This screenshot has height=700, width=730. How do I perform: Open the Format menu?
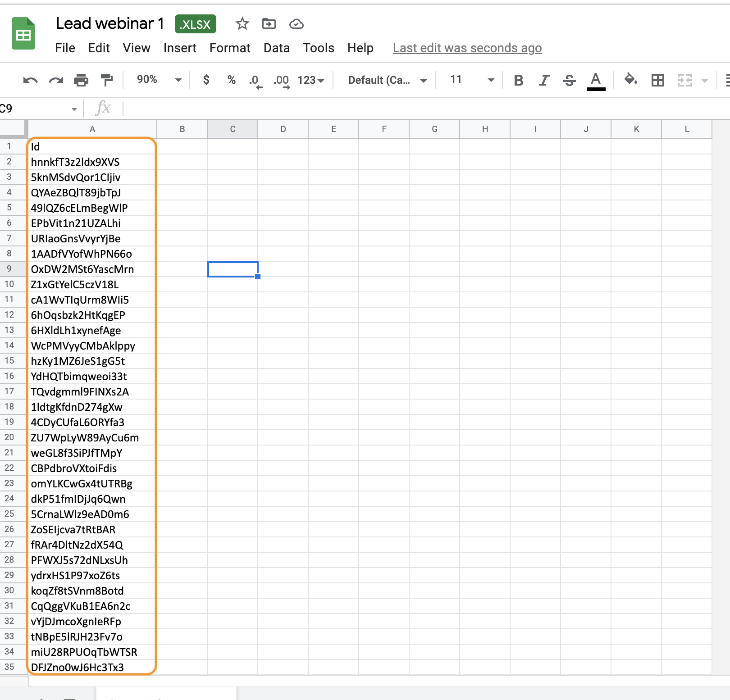[x=230, y=48]
